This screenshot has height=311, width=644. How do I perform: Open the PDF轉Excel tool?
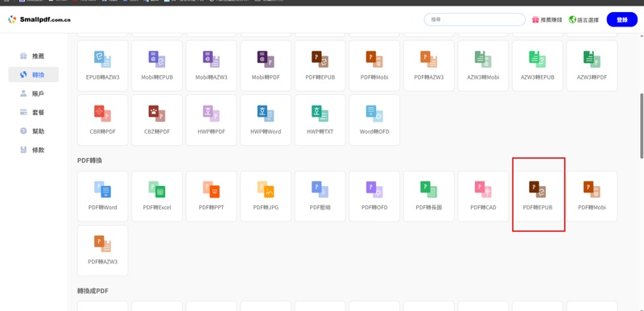tap(157, 197)
